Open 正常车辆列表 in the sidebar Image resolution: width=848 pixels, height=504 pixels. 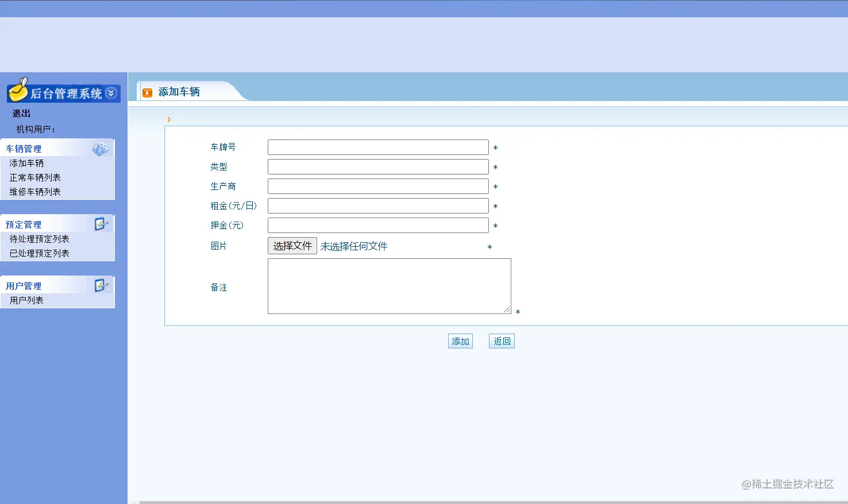click(x=35, y=177)
